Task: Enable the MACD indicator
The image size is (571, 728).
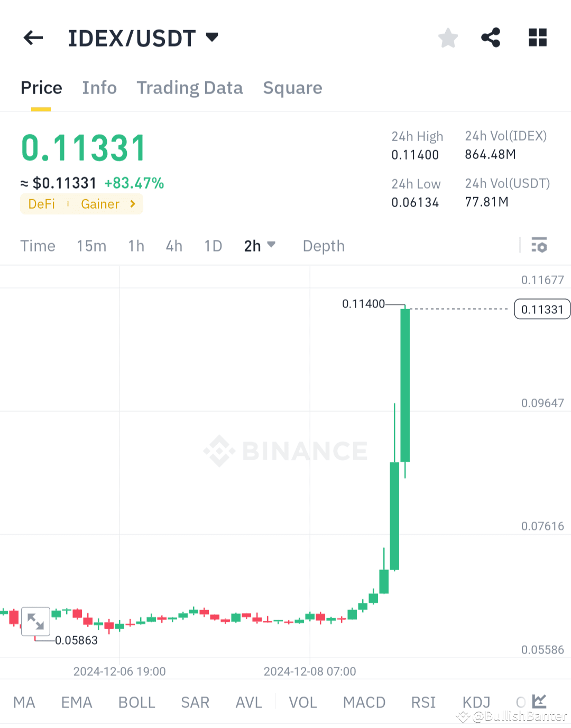Action: pyautogui.click(x=364, y=702)
